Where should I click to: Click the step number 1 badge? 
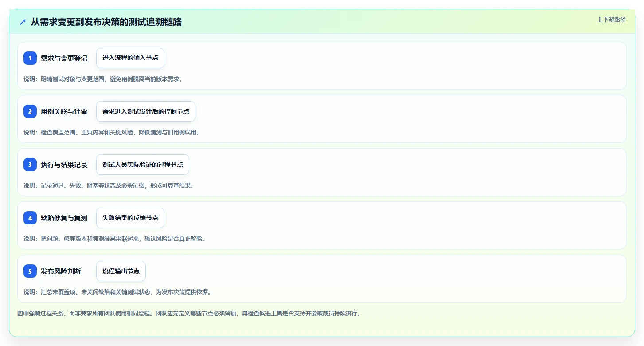[x=30, y=58]
